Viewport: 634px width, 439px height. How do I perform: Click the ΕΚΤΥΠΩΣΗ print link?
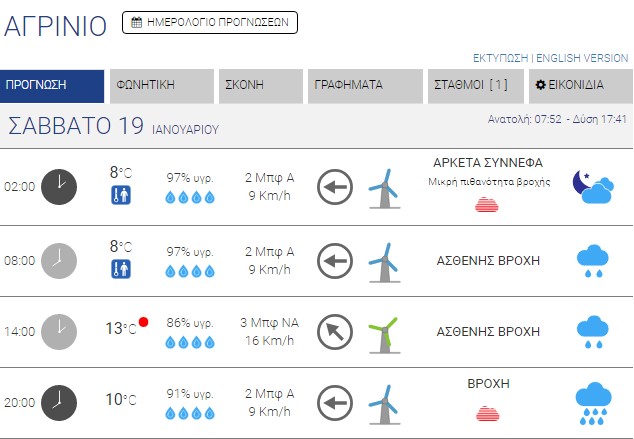(500, 58)
